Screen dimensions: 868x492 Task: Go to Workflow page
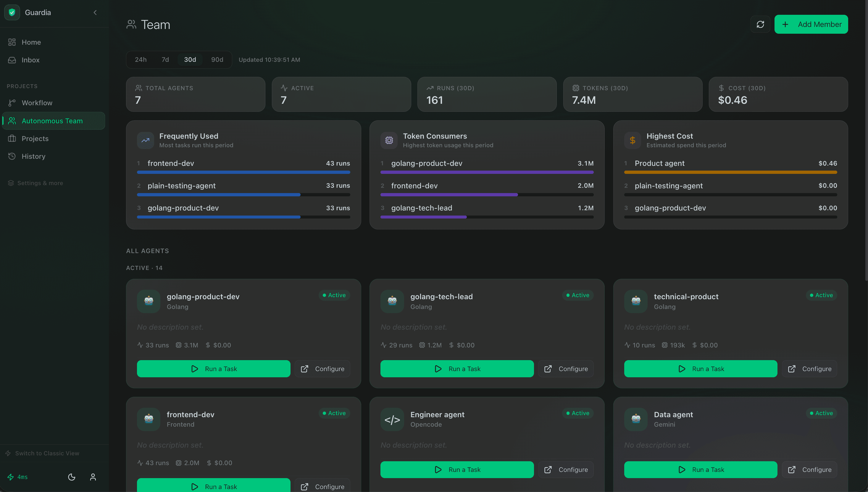[54, 103]
